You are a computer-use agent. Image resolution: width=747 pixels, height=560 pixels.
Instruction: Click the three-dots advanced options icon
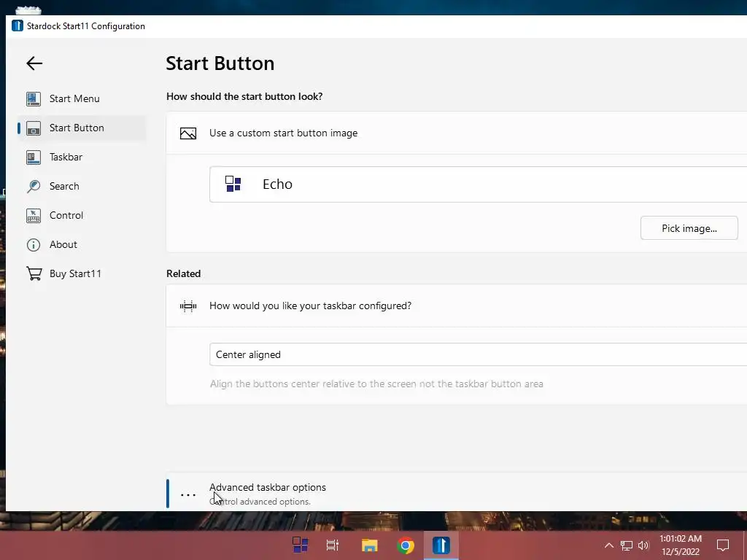(x=188, y=495)
